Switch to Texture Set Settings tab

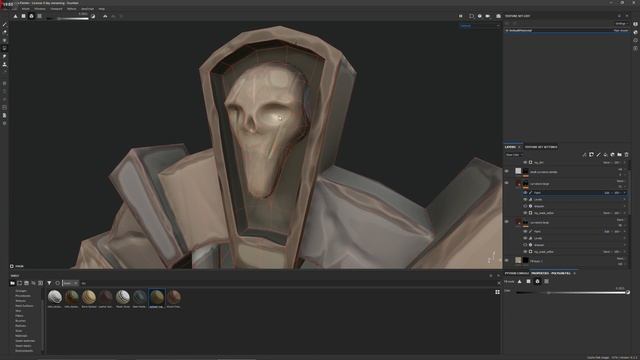point(541,147)
